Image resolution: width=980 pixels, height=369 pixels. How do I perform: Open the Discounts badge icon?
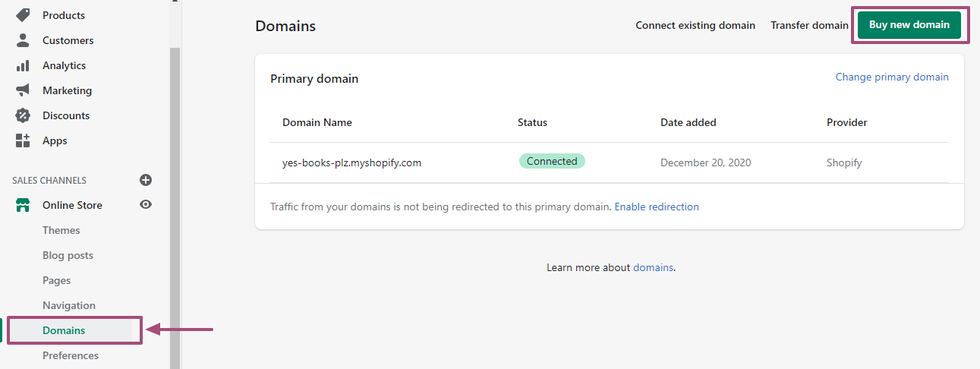(x=23, y=115)
